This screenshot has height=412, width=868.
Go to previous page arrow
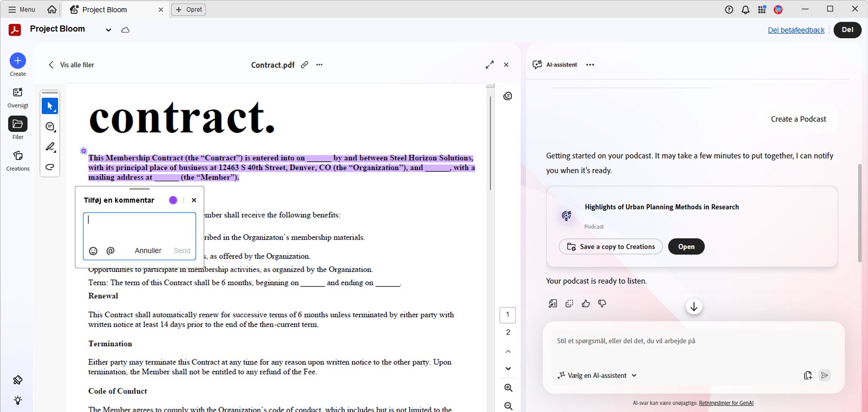(x=508, y=351)
